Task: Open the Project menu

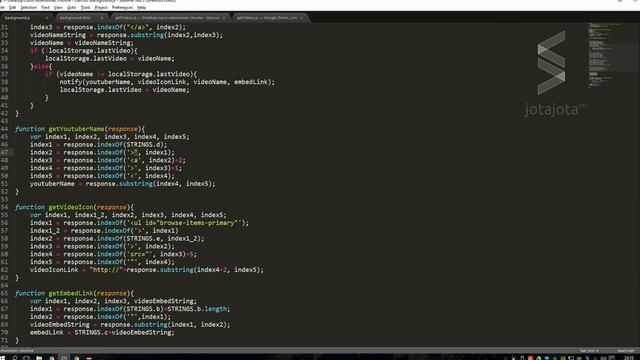Action: click(x=101, y=7)
